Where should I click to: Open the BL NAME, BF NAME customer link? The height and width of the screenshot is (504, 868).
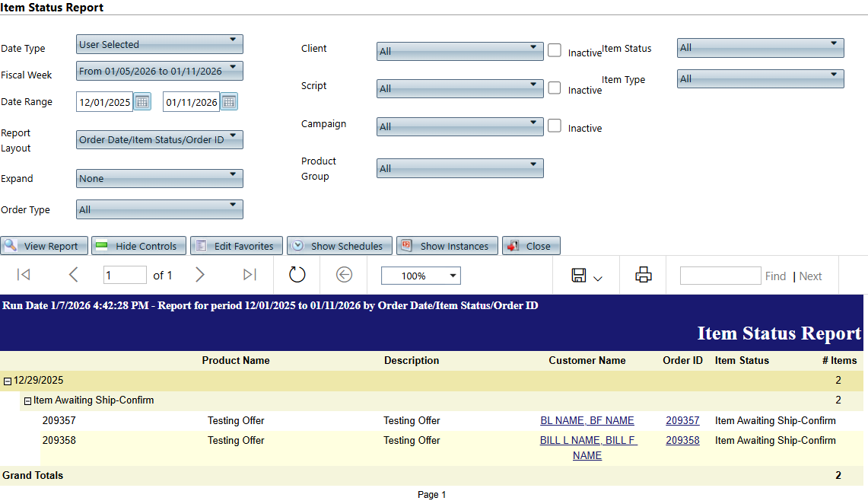[x=587, y=421]
